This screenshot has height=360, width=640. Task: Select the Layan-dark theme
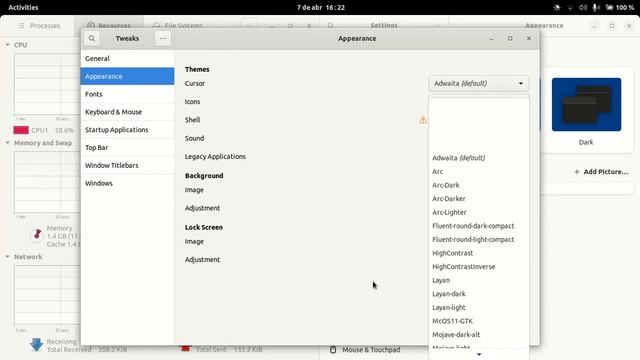click(x=479, y=293)
